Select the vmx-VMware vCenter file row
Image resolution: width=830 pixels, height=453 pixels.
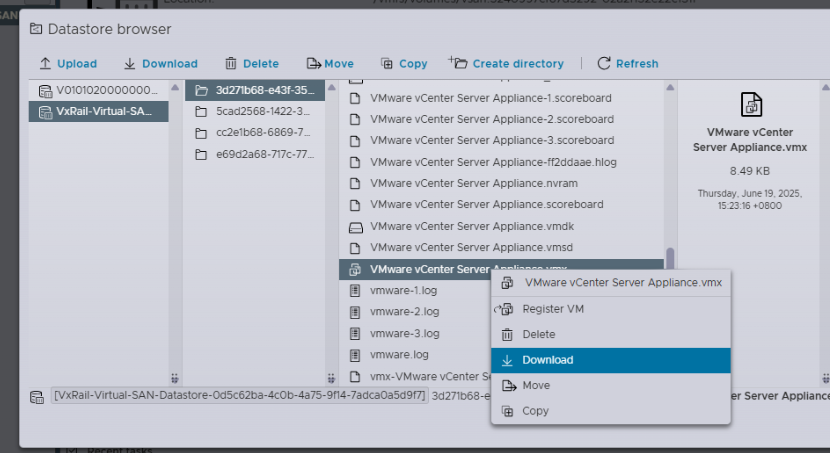pos(415,376)
